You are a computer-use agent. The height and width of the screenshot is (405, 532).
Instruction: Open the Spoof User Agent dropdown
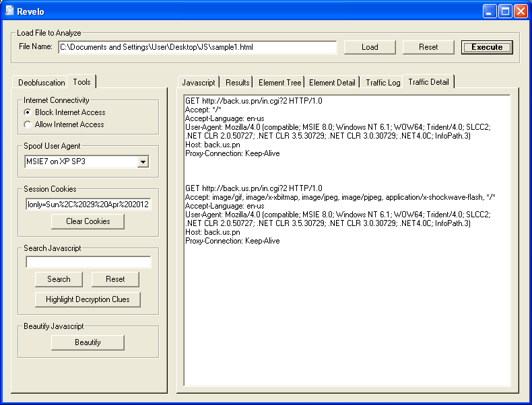[x=142, y=161]
